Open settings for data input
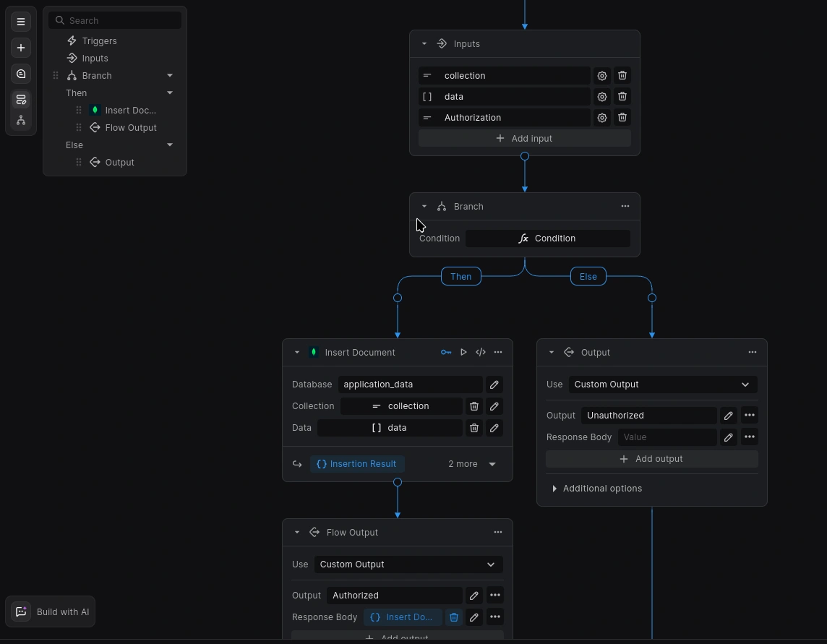827x644 pixels. point(601,97)
